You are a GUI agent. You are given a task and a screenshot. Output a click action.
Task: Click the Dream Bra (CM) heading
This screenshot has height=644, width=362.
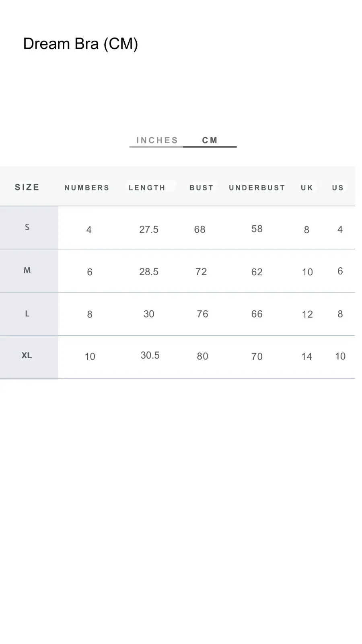(x=80, y=44)
